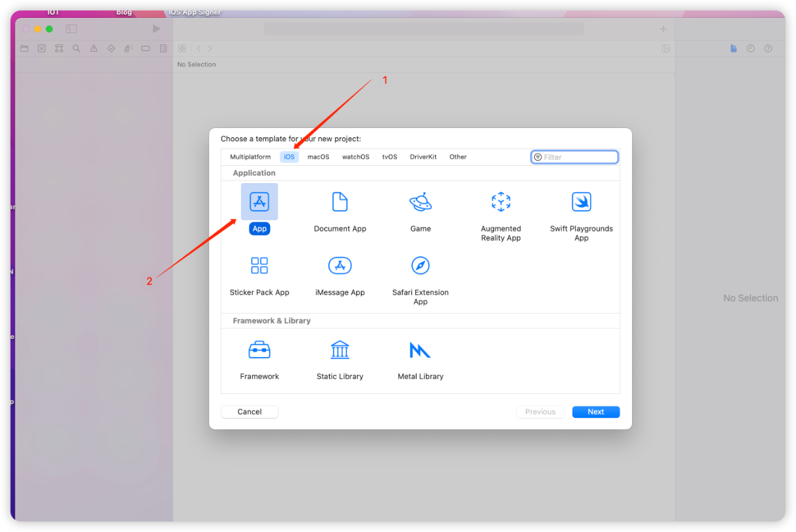Select the Framework template
The width and height of the screenshot is (796, 532).
tap(259, 350)
